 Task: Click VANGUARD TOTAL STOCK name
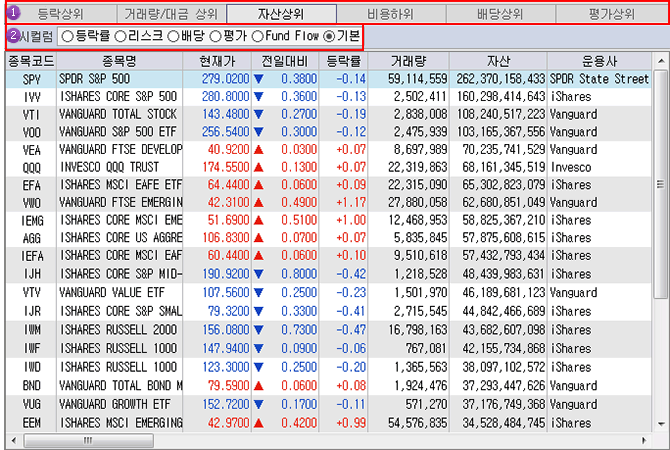pos(118,114)
